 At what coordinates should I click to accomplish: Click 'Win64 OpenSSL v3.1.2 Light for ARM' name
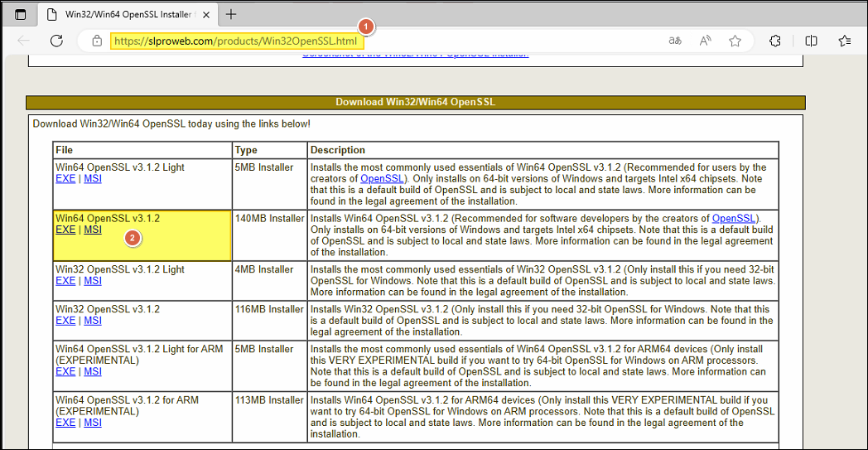[x=139, y=350]
